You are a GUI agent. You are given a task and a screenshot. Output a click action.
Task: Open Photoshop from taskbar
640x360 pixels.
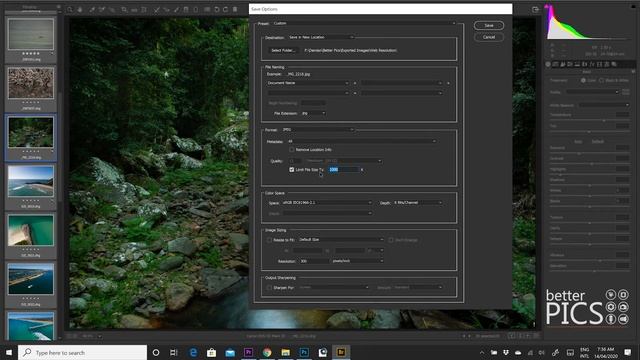click(x=304, y=352)
